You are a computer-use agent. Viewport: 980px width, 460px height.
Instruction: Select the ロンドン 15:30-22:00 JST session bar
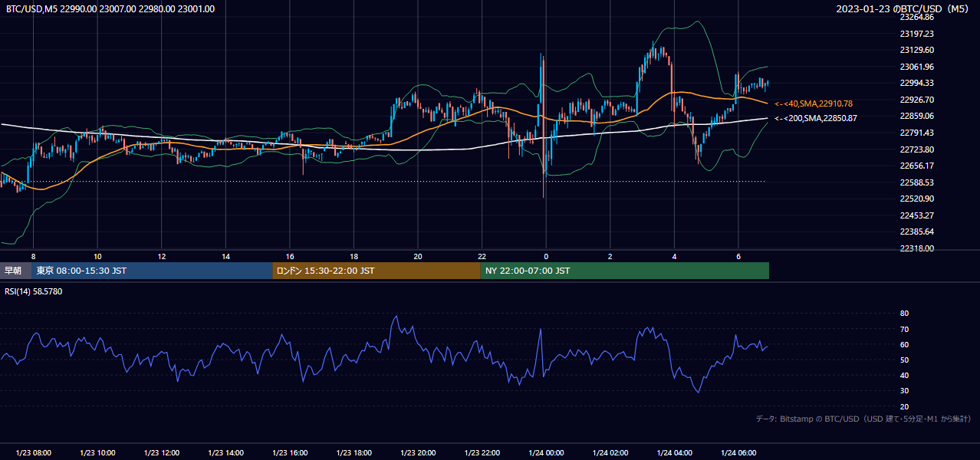click(x=376, y=271)
